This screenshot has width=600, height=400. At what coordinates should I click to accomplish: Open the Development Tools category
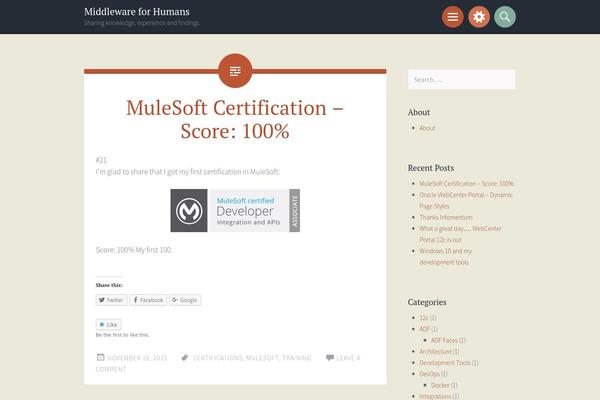click(x=445, y=362)
